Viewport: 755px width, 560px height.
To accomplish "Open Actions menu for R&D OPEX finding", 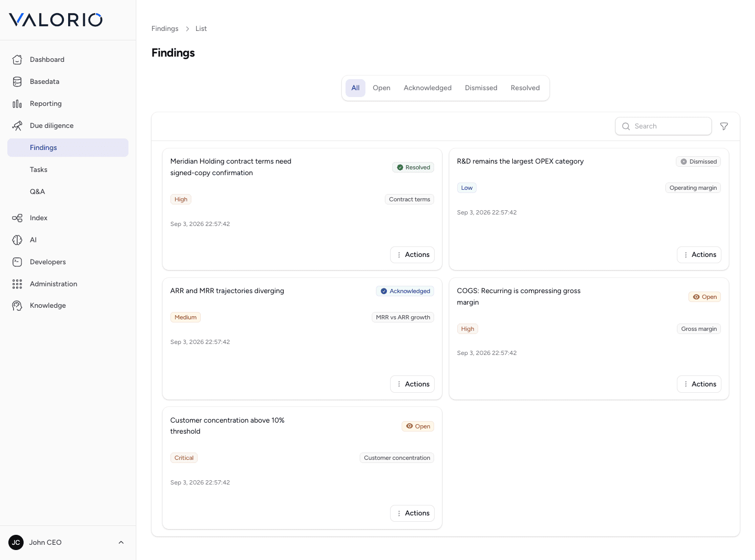I will coord(699,255).
